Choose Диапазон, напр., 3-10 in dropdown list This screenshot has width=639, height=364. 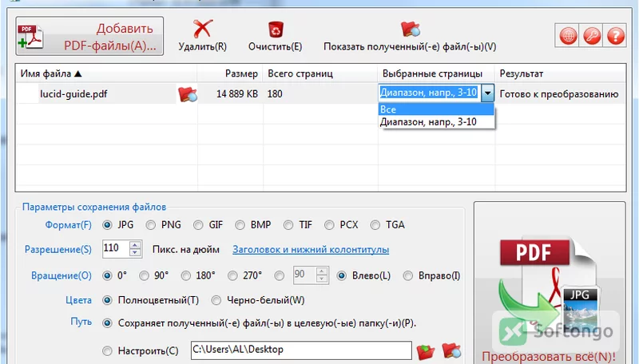coord(436,122)
